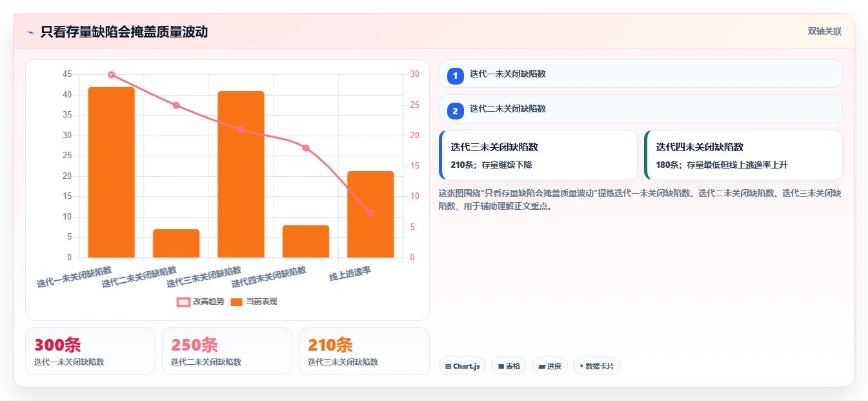Select the orange bar for 迭代一未关闭缺陷数
The height and width of the screenshot is (401, 868).
point(111,172)
